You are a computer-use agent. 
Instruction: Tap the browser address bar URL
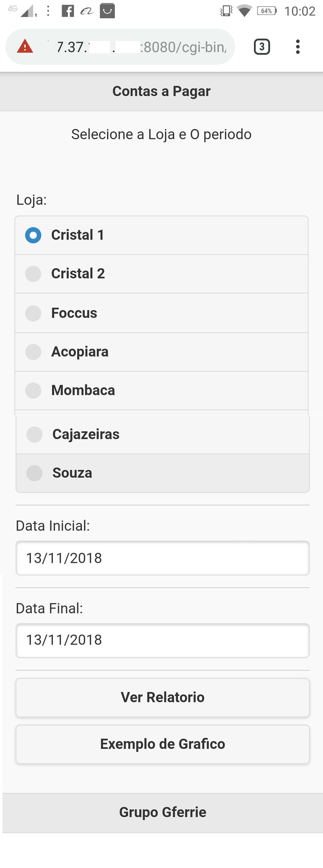click(141, 47)
